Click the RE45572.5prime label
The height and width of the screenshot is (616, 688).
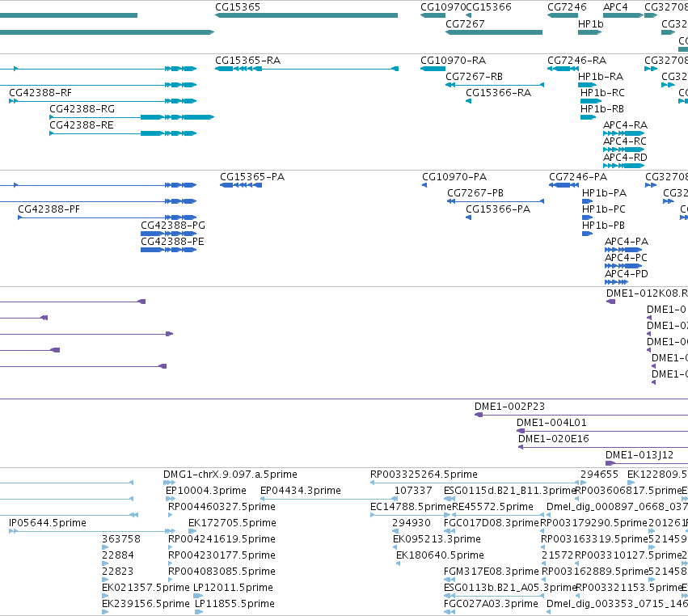pyautogui.click(x=492, y=507)
